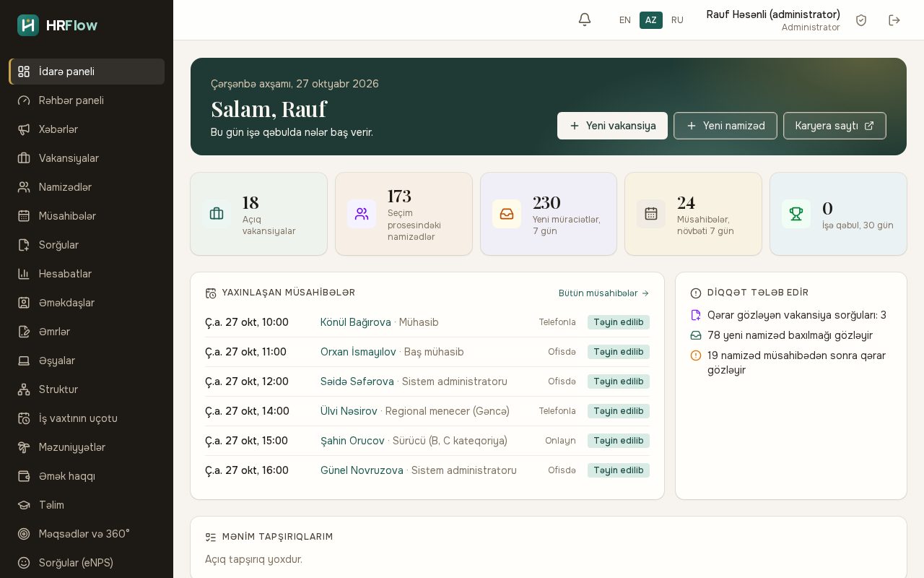Click the HRFlow logo icon
Viewport: 924px width, 578px height.
[28, 25]
